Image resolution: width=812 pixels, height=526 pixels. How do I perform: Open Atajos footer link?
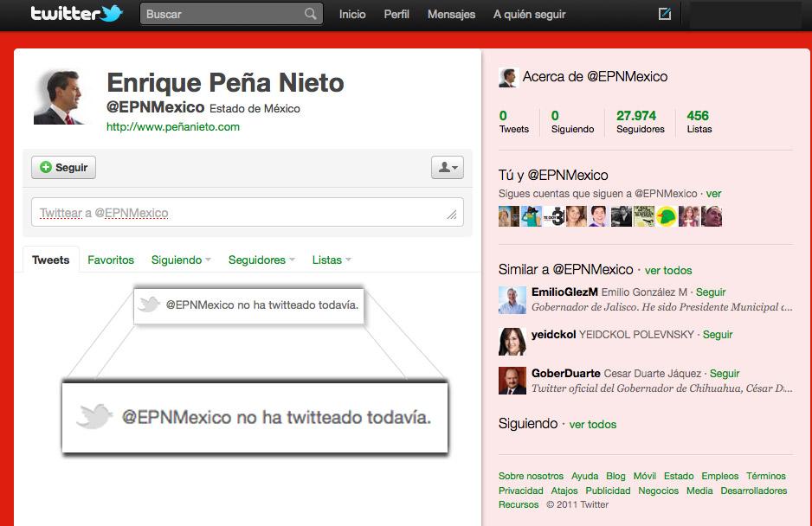click(564, 491)
